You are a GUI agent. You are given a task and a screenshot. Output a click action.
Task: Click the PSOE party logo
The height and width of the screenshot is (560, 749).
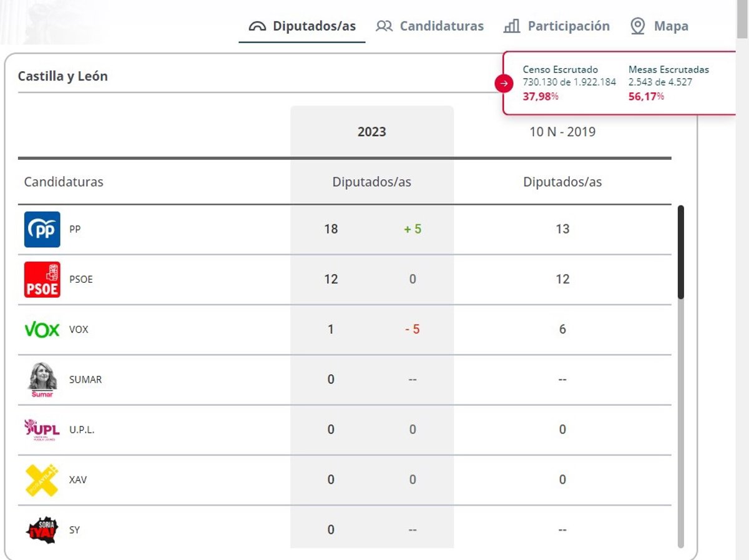42,279
